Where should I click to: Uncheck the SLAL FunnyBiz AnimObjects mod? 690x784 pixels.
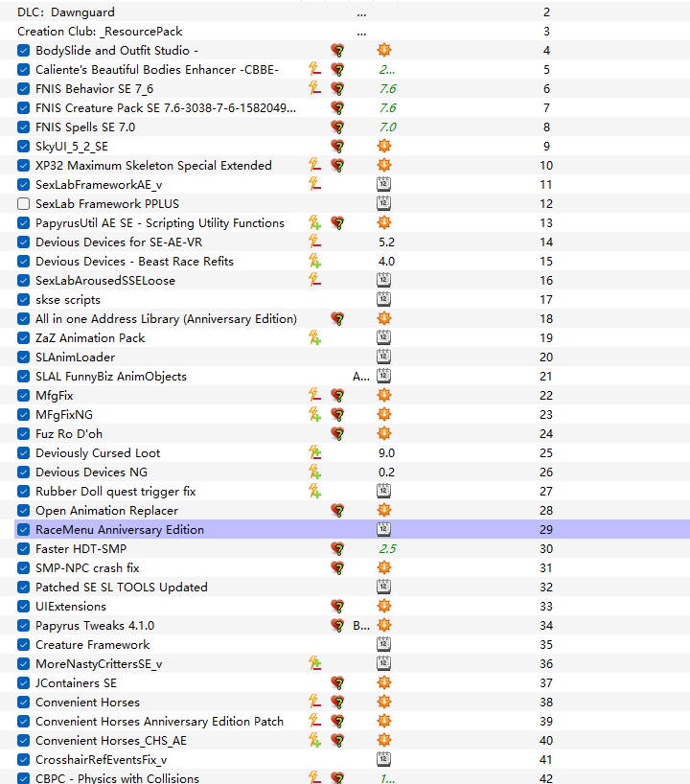(x=24, y=376)
